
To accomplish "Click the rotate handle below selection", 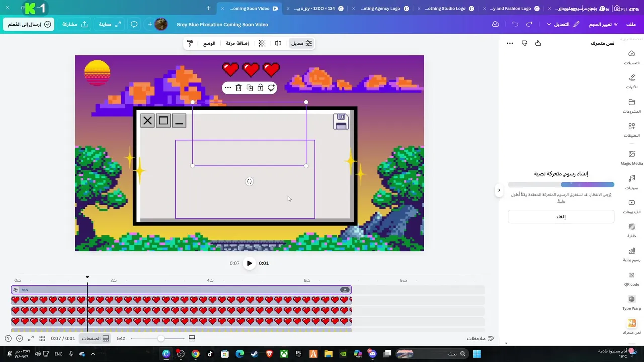I will [x=249, y=182].
